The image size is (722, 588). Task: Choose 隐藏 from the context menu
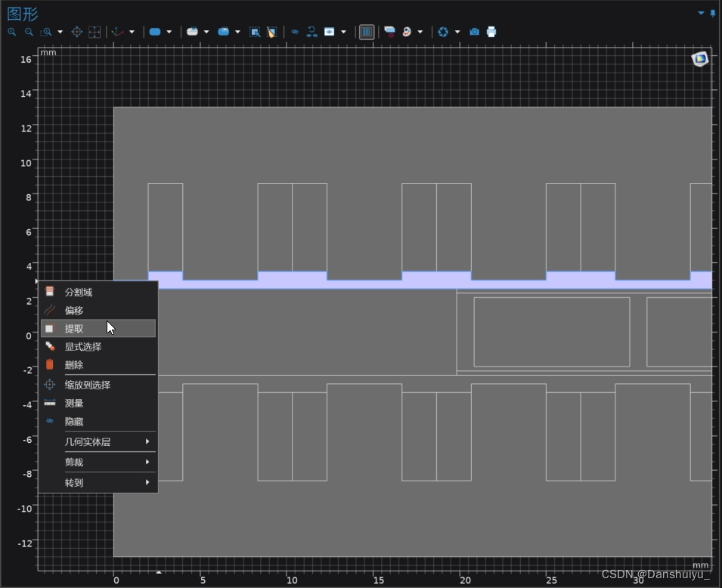(98, 421)
